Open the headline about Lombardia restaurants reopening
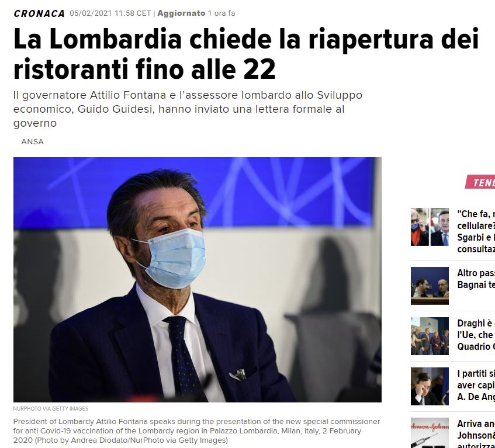This screenshot has width=495, height=448. coord(246,54)
